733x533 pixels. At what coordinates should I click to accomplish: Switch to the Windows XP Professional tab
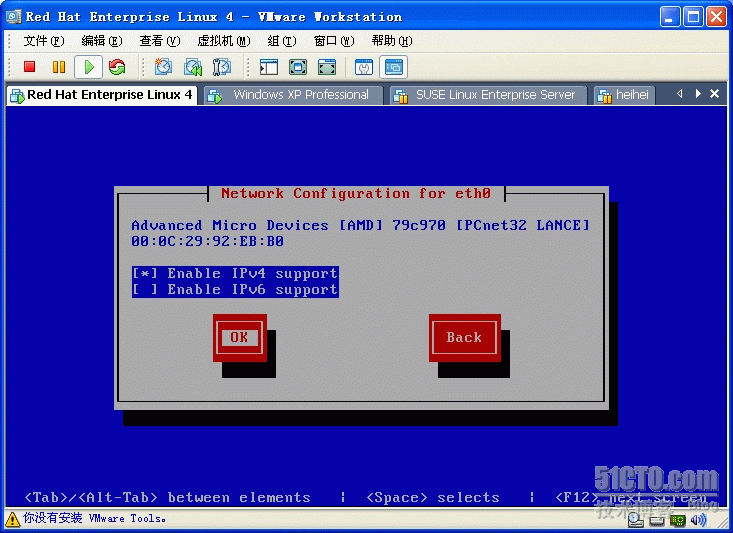point(293,95)
